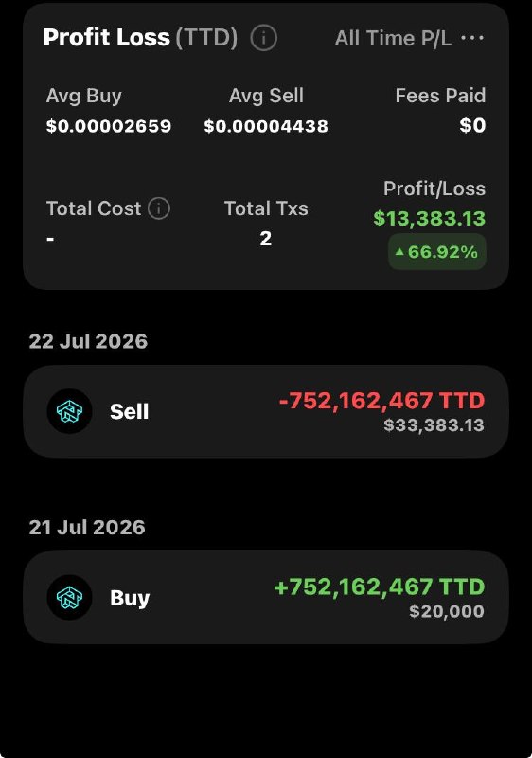The image size is (532, 758).
Task: Tap the TTD token icon in Buy row
Action: [69, 598]
